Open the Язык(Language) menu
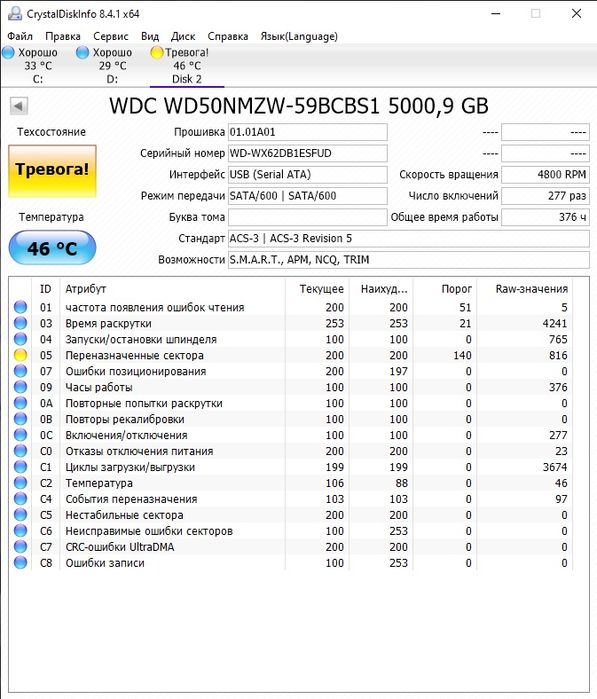This screenshot has height=699, width=597. (299, 36)
